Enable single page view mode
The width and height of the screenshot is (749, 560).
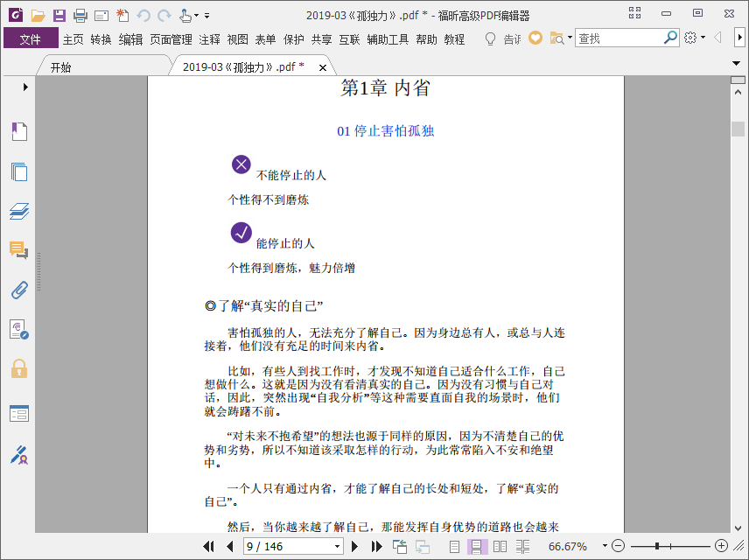point(454,546)
